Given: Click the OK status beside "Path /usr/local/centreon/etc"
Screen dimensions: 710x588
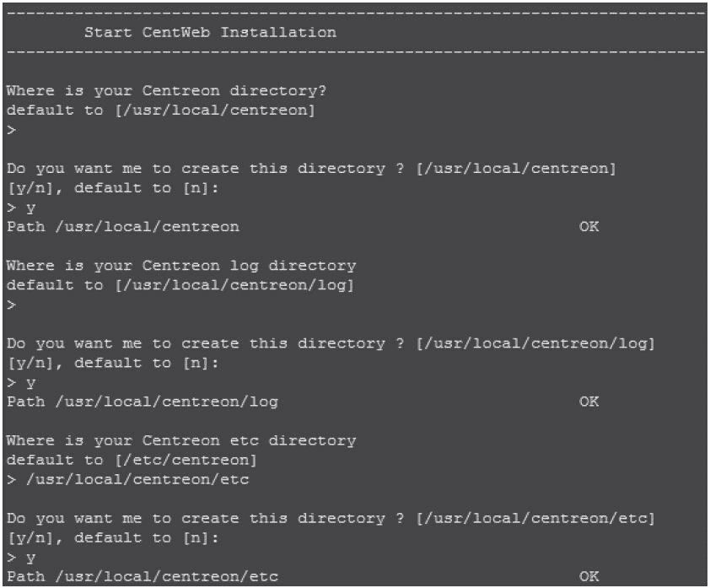Looking at the screenshot, I should [589, 576].
